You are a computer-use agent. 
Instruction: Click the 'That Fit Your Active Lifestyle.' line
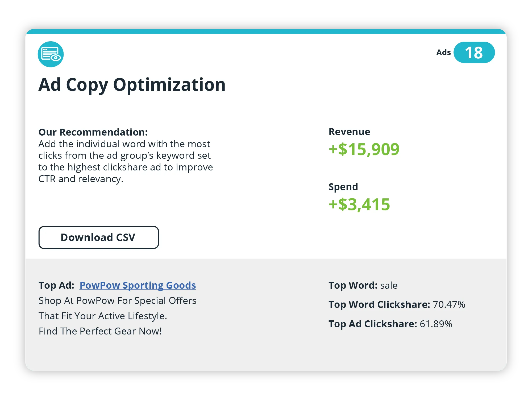pos(103,316)
